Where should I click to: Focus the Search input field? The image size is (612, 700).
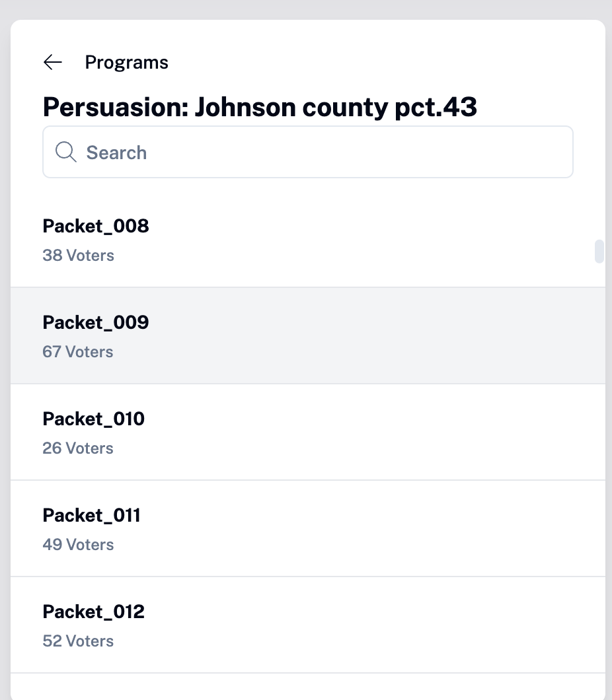click(308, 152)
